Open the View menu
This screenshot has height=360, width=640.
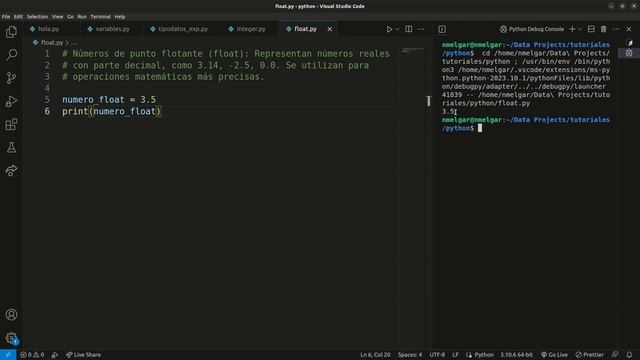click(57, 17)
